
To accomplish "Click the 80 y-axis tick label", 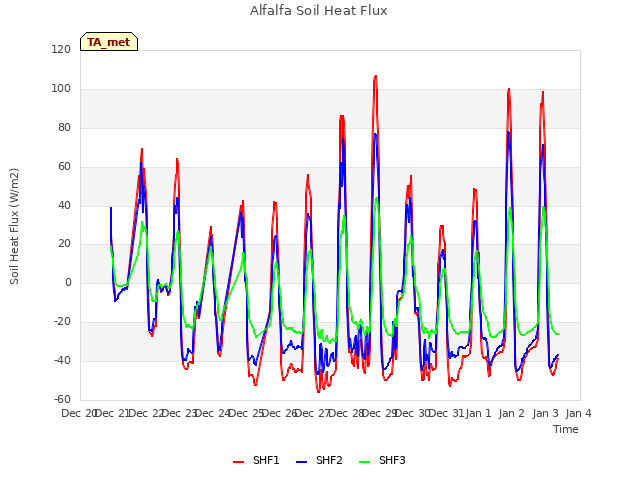I will pos(64,128).
